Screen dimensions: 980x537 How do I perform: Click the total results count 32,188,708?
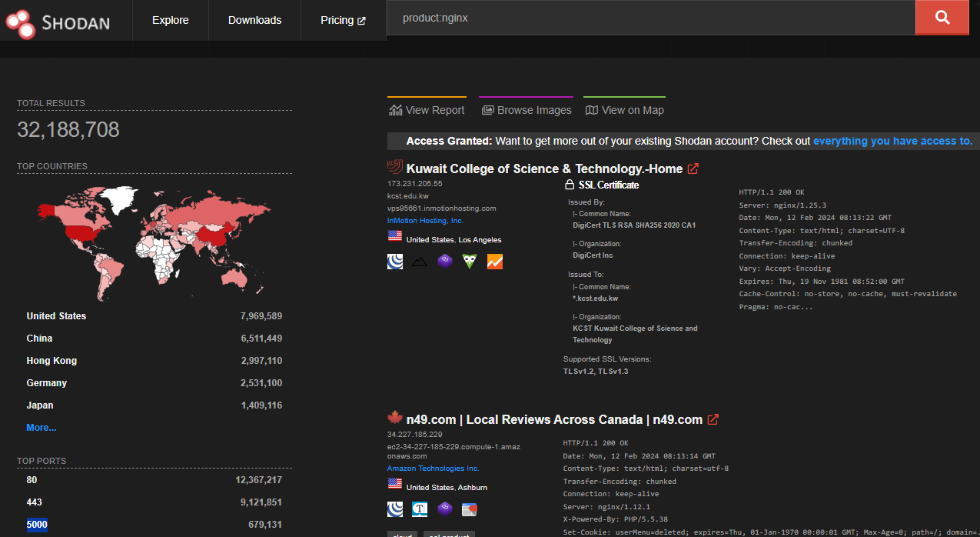(x=68, y=130)
